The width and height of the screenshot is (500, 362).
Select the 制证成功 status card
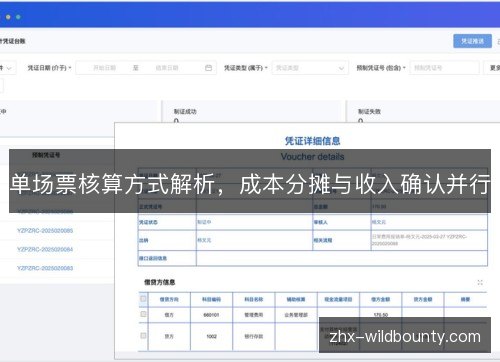coord(253,112)
